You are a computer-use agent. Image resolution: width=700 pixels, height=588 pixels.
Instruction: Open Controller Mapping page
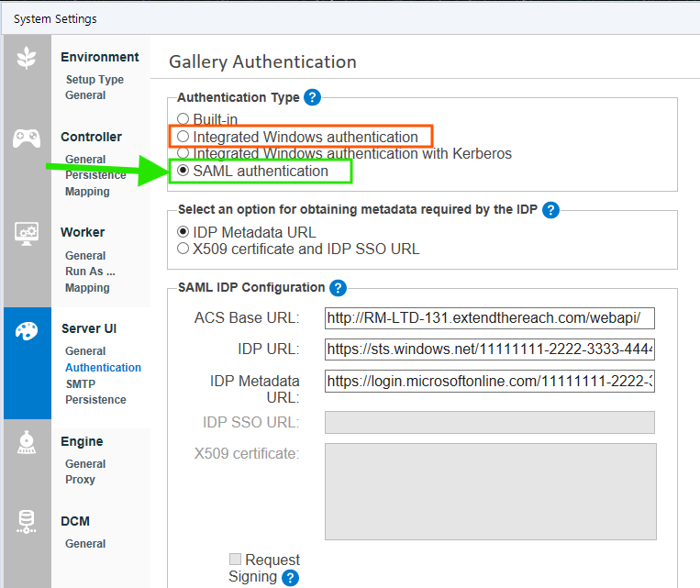[x=87, y=192]
